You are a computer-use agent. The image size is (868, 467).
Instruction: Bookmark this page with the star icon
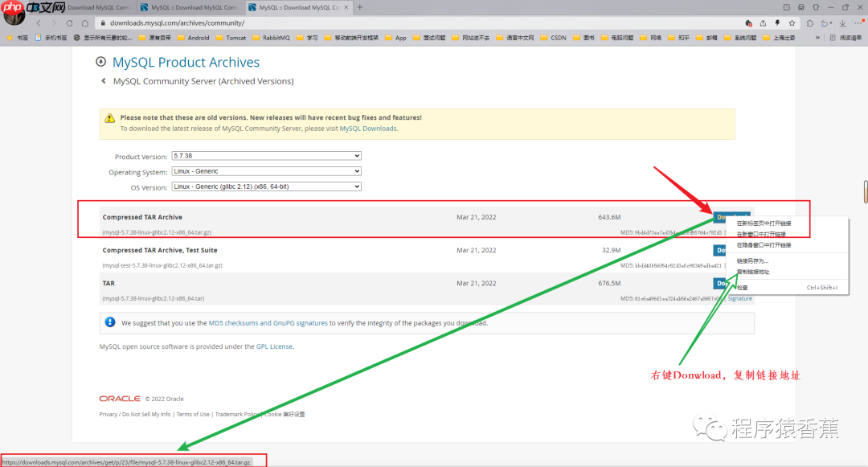(x=792, y=23)
